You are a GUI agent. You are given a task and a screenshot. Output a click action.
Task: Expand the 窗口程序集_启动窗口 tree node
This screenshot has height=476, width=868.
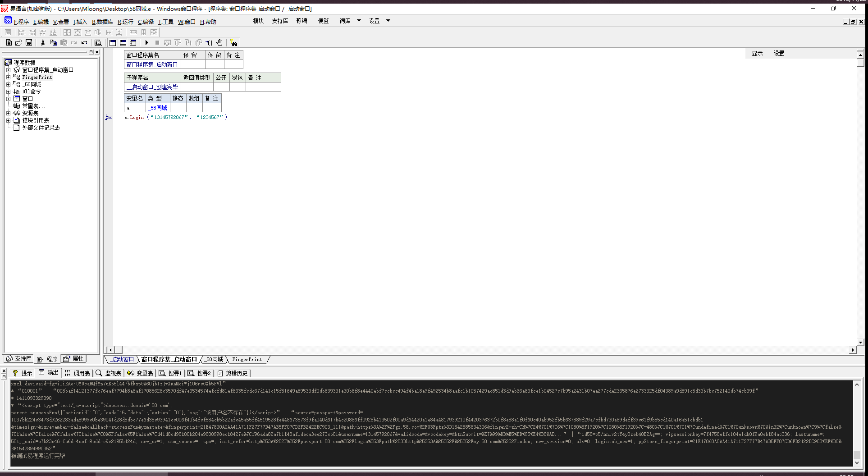pyautogui.click(x=8, y=70)
